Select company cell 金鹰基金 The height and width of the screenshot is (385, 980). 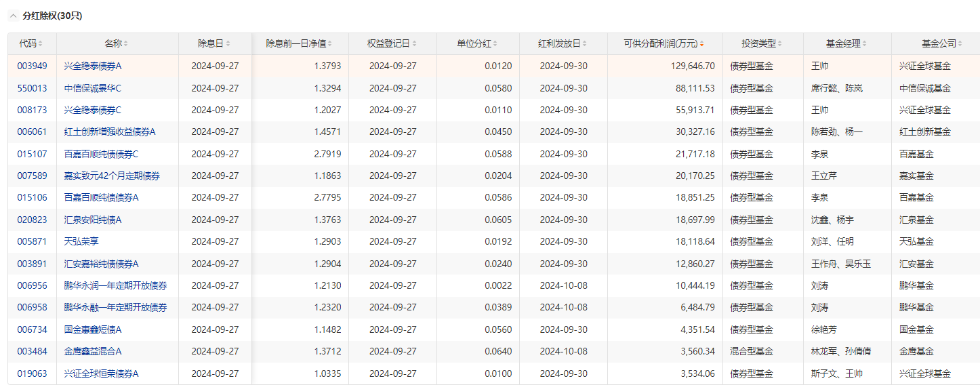916,351
